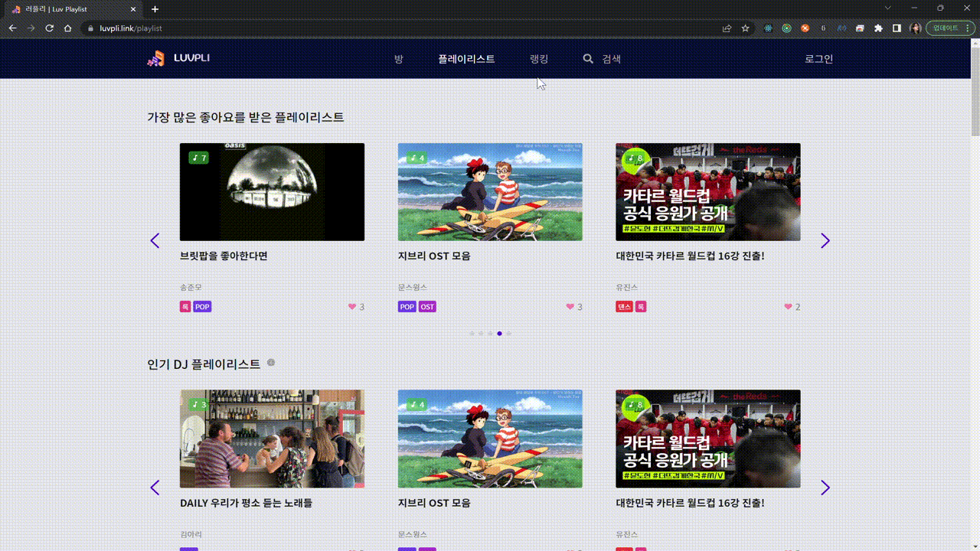Select the second carousel pagination dot
The height and width of the screenshot is (551, 980).
(x=481, y=334)
